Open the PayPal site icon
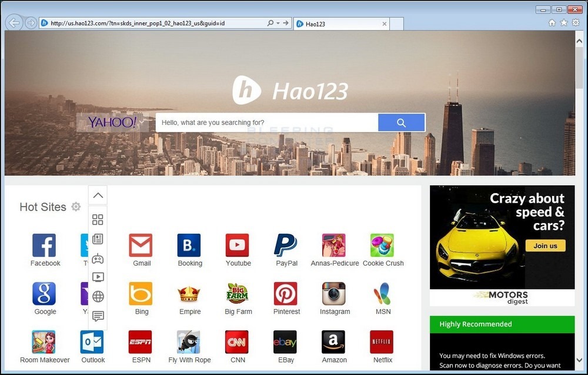Viewport: 588px width, 375px height. 286,245
